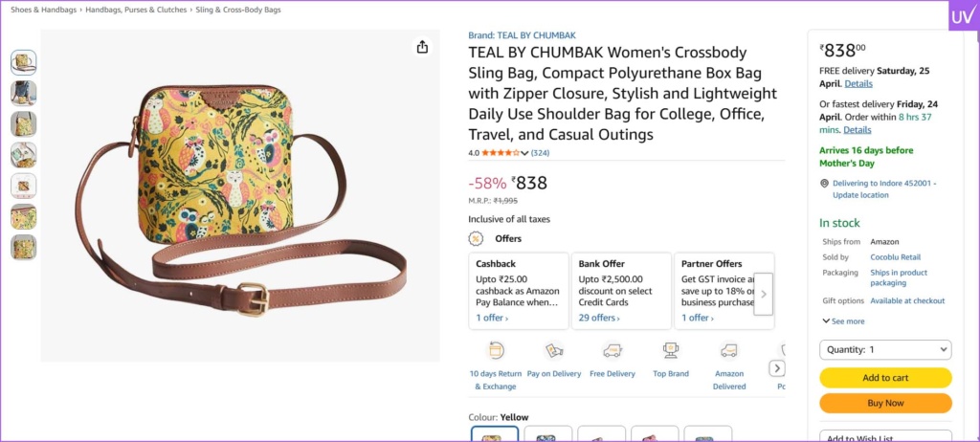Click the UV logo in top corner
The width and height of the screenshot is (980, 442).
coord(961,18)
